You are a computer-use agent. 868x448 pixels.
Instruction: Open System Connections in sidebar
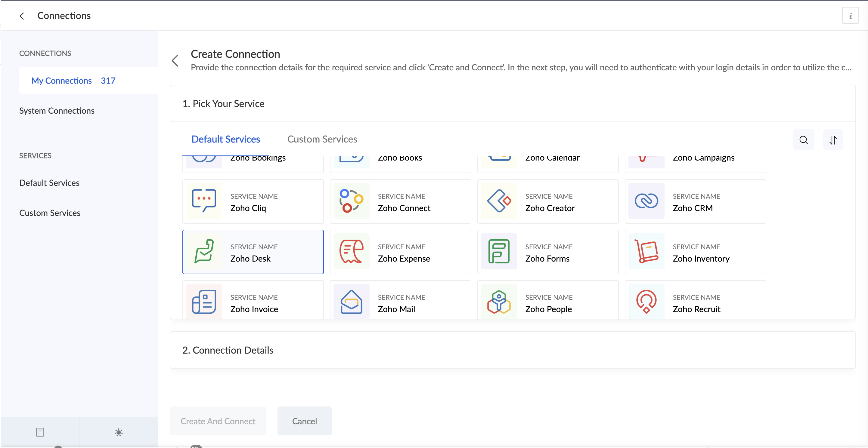(57, 111)
